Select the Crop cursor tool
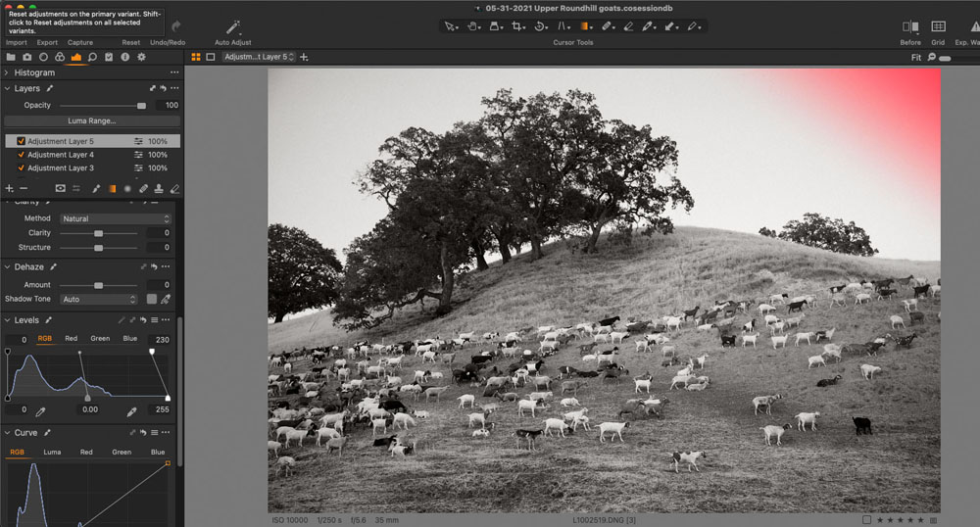The width and height of the screenshot is (980, 527). [517, 26]
